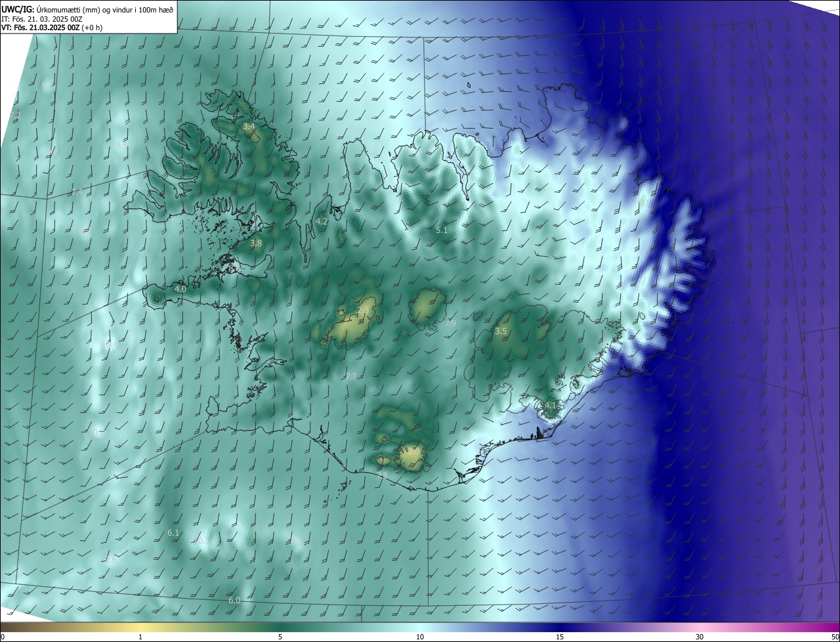This screenshot has height=642, width=840.
Task: Click the 5.1 value in northern Iceland
Action: point(442,230)
